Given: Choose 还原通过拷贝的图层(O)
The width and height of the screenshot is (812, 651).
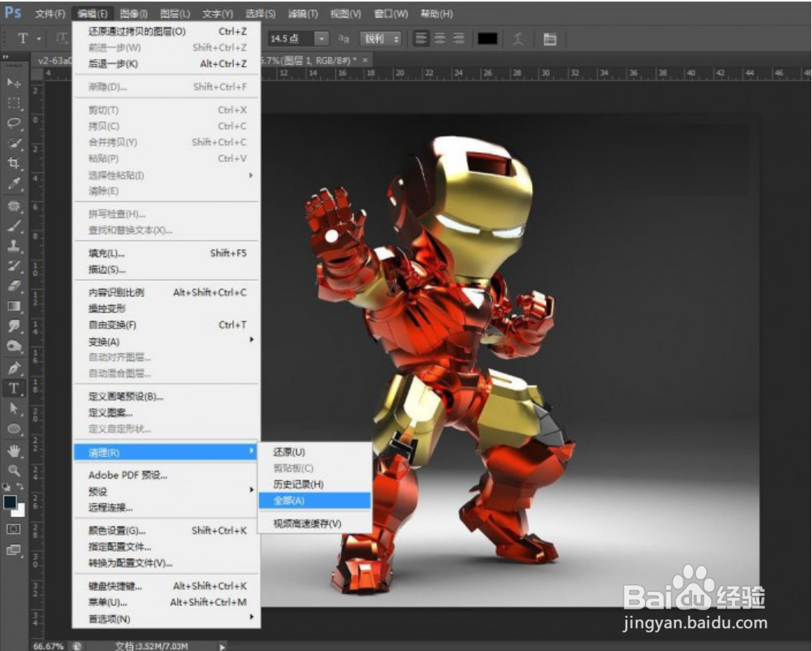Looking at the screenshot, I should click(166, 32).
